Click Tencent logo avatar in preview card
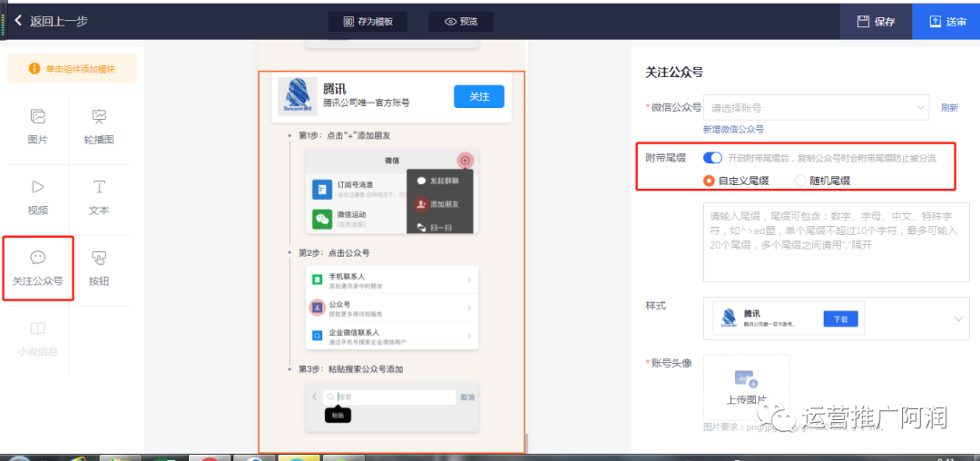Image resolution: width=980 pixels, height=461 pixels. [x=297, y=96]
